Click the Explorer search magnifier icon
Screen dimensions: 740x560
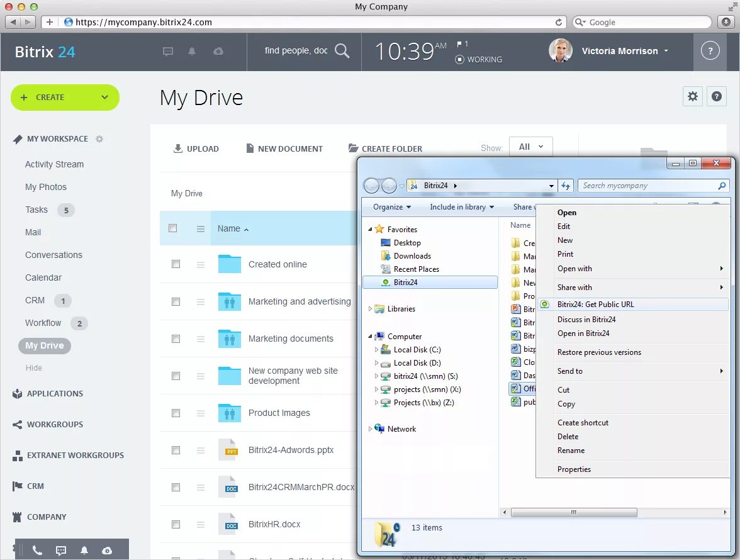click(x=722, y=186)
